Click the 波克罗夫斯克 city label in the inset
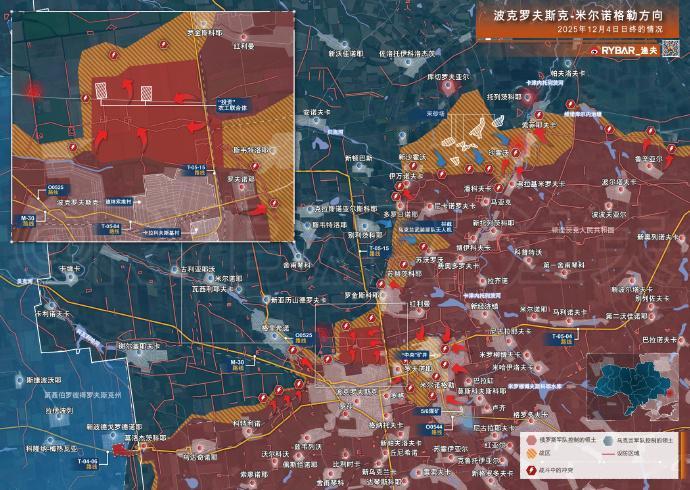 [78, 204]
